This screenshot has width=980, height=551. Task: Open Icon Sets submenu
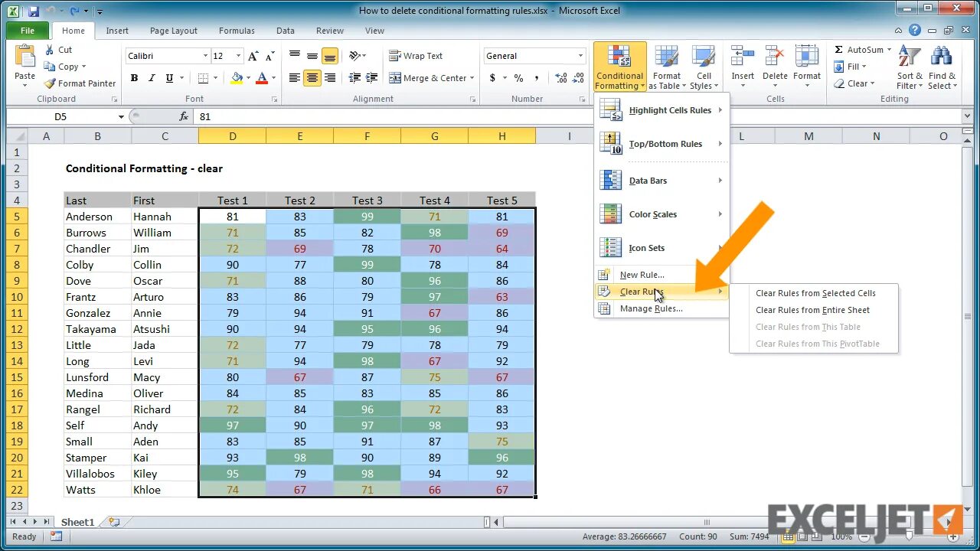tap(662, 248)
